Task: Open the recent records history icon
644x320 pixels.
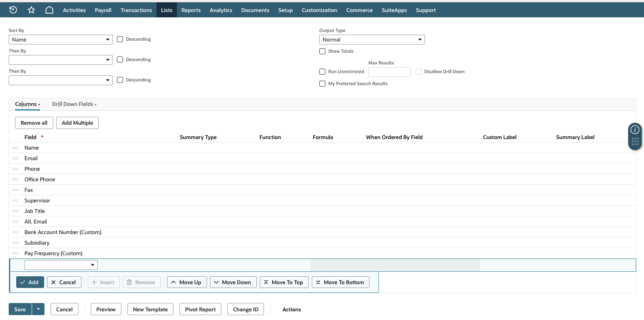Action: coord(13,10)
